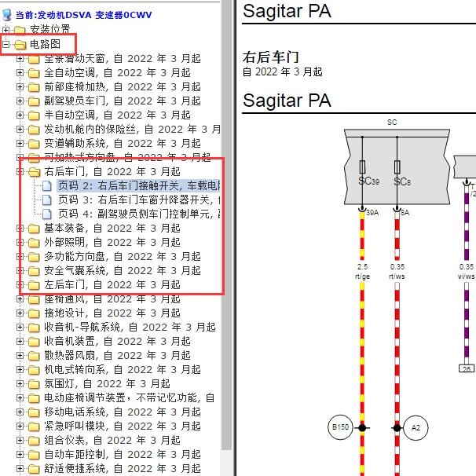Expand 变道辅助系统 tree node

pos(20,143)
